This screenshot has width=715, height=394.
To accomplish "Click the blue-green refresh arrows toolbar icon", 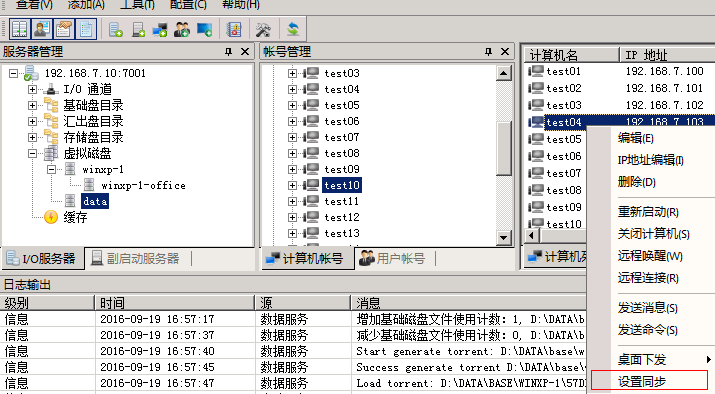I will tap(293, 30).
